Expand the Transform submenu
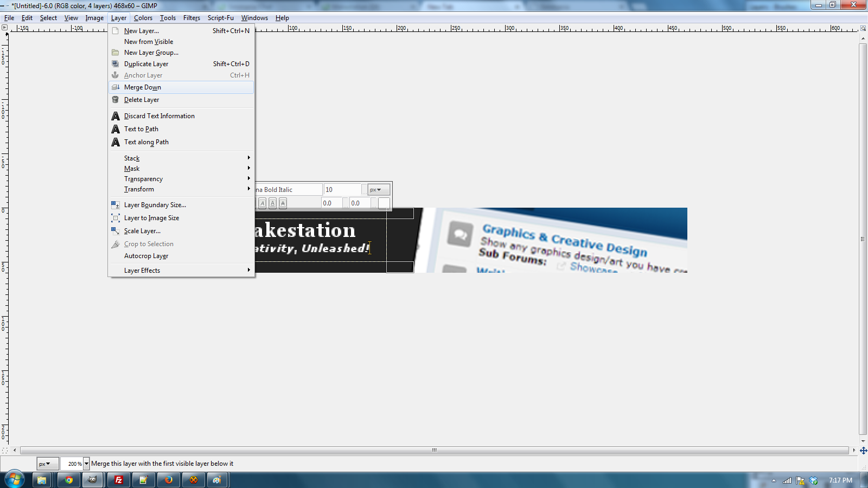Image resolution: width=868 pixels, height=488 pixels. pyautogui.click(x=181, y=189)
